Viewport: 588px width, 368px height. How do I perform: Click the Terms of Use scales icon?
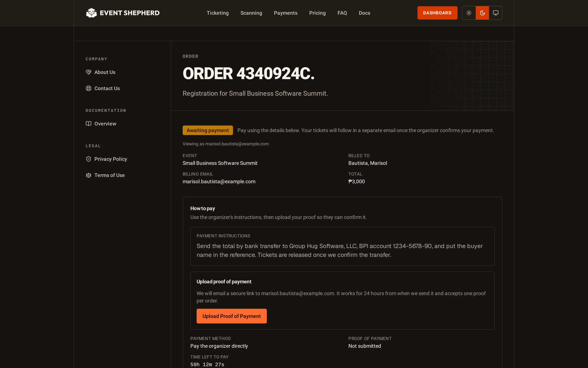coord(88,175)
